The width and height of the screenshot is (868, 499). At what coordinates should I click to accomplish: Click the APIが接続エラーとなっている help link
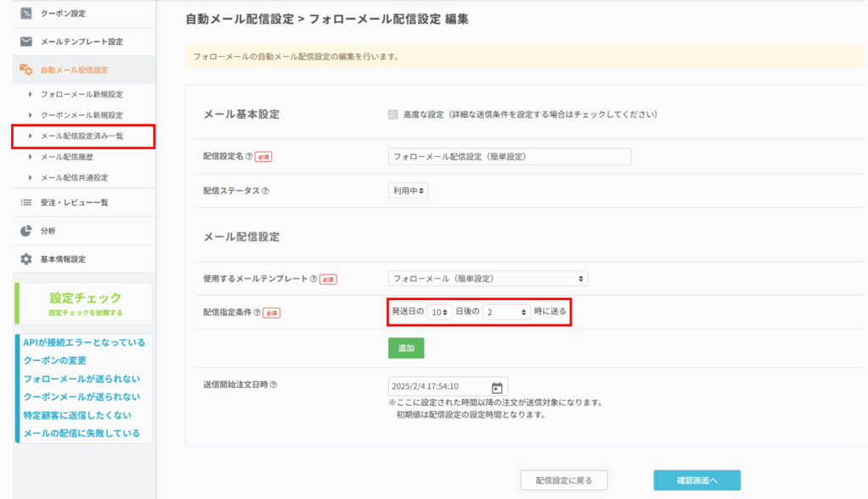click(x=84, y=342)
